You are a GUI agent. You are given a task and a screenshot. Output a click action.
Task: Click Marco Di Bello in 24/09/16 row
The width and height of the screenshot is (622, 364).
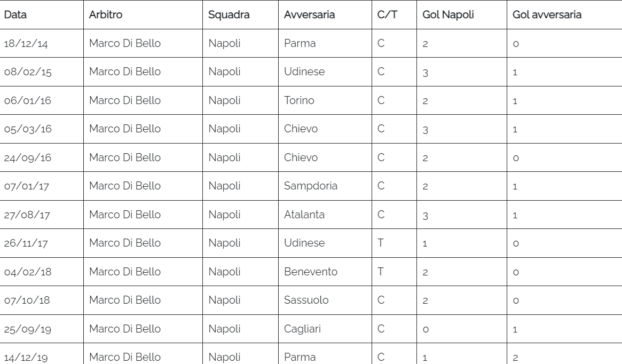coord(124,157)
